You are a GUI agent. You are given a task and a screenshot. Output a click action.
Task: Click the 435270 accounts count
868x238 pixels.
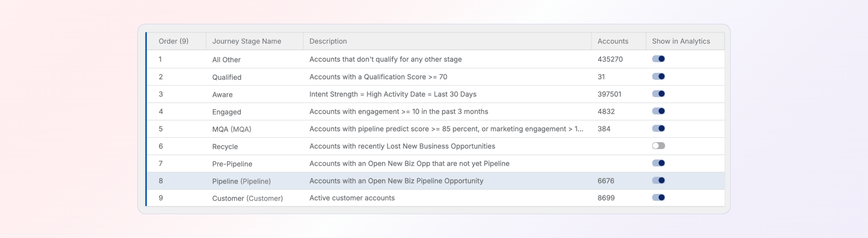pos(610,59)
